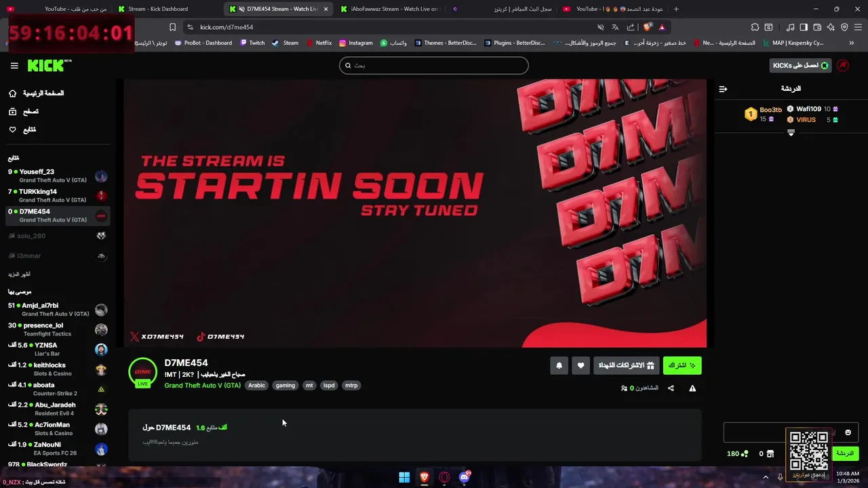Open aboata recommended channel
This screenshot has height=488, width=868.
pos(58,389)
